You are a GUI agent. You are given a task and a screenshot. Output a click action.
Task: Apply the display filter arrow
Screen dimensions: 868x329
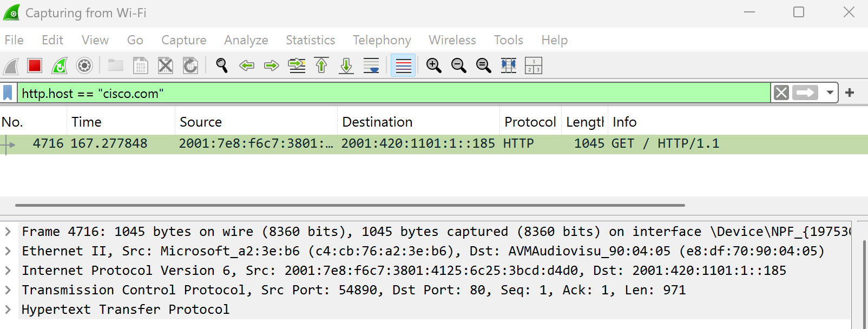[805, 93]
